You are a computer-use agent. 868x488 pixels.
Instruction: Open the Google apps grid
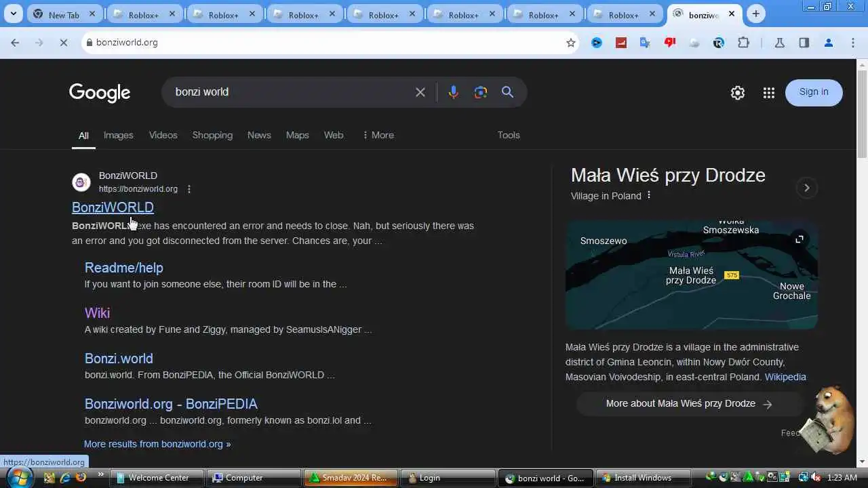[768, 93]
